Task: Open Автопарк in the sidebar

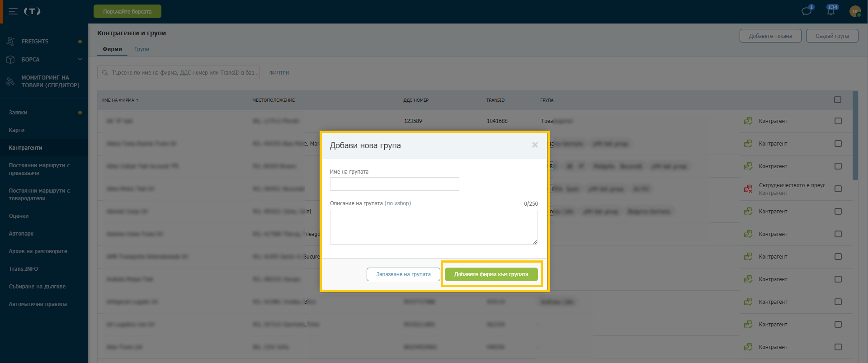Action: tap(21, 234)
